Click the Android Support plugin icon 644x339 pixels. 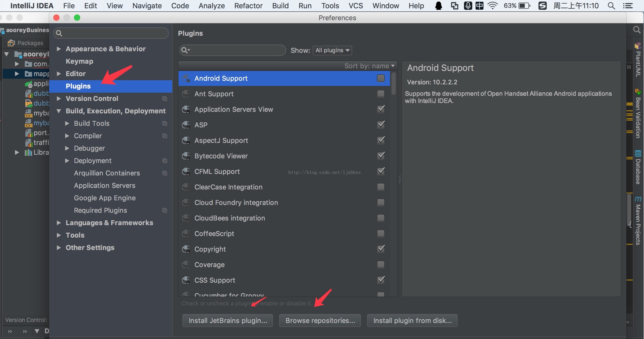pos(186,78)
